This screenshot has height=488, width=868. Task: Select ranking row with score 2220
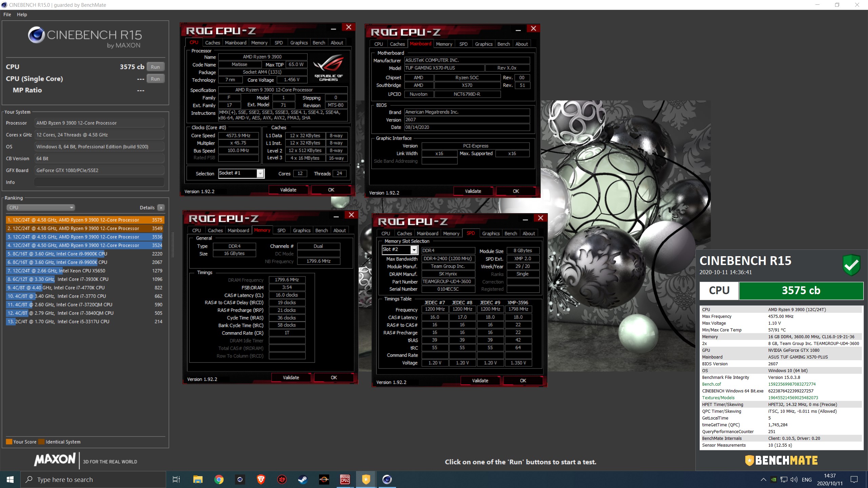85,254
